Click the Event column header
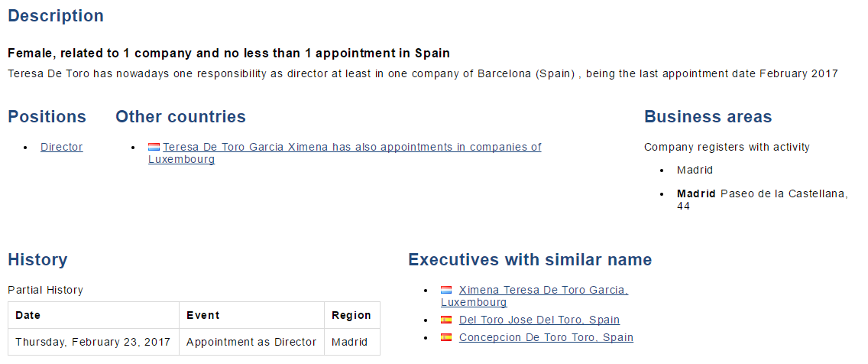Viewport: 868px width, 364px height. (x=252, y=315)
